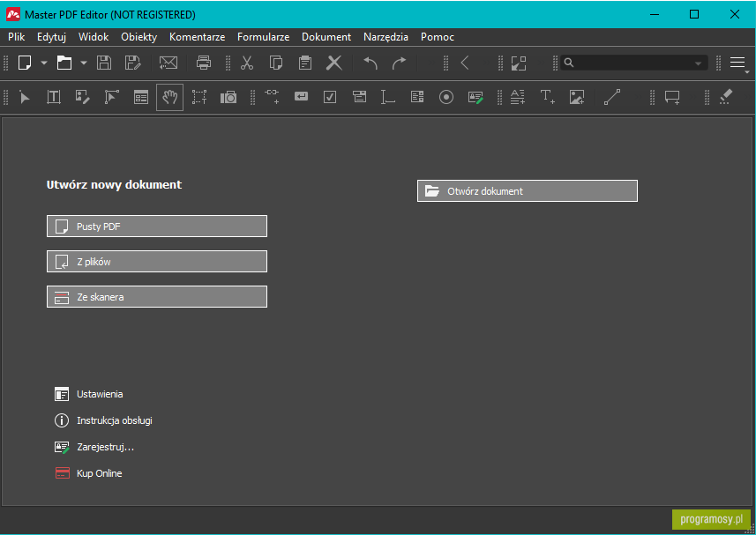The height and width of the screenshot is (535, 756).
Task: Click the previous page chevron icon
Action: tap(465, 63)
